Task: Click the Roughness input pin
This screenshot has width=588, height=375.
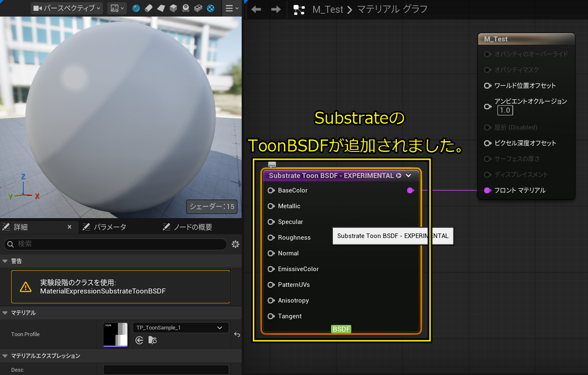Action: [x=271, y=237]
